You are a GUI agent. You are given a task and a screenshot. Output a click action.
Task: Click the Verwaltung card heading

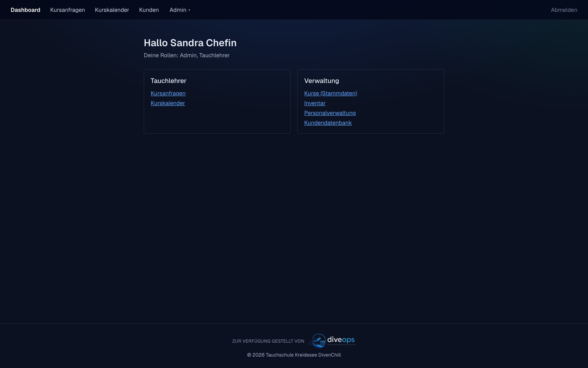(x=321, y=81)
